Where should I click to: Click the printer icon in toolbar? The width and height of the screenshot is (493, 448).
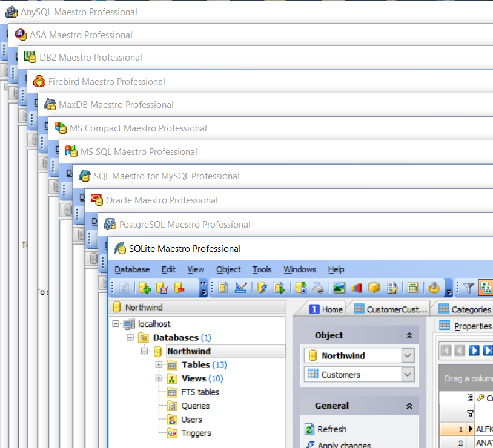[318, 288]
